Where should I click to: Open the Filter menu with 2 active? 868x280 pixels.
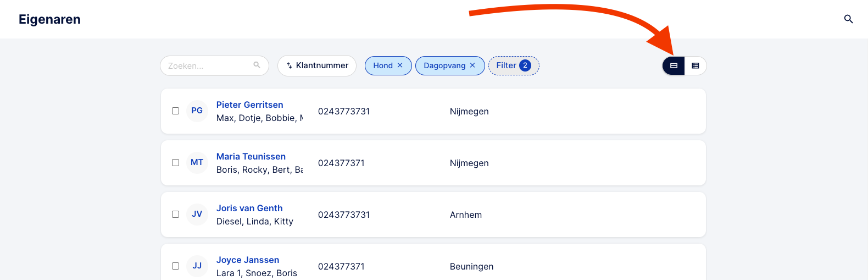514,65
